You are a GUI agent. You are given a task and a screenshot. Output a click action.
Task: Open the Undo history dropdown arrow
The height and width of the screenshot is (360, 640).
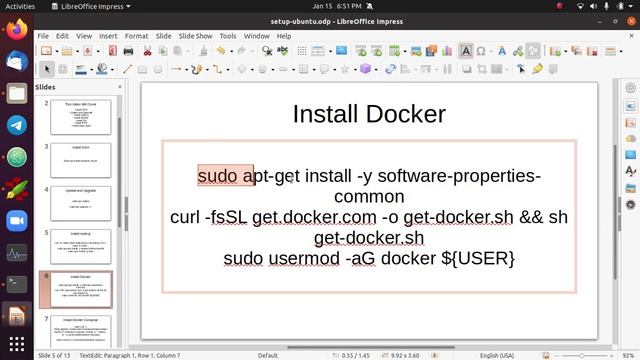pos(231,51)
